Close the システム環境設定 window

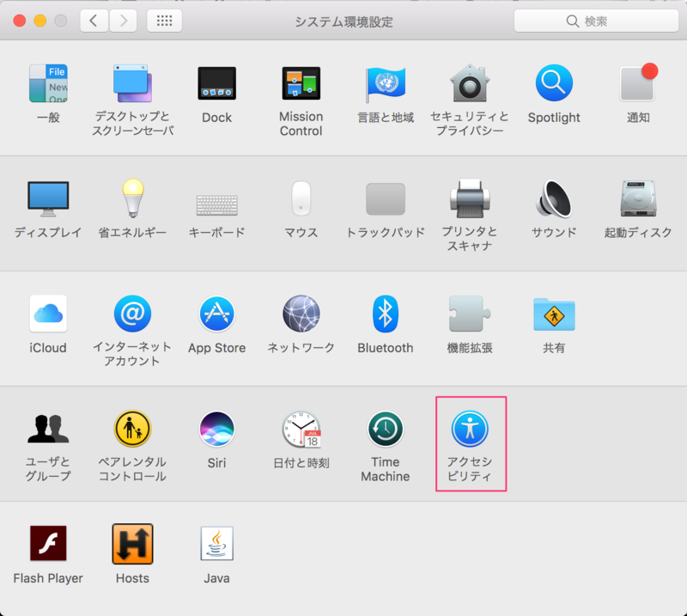pyautogui.click(x=19, y=21)
